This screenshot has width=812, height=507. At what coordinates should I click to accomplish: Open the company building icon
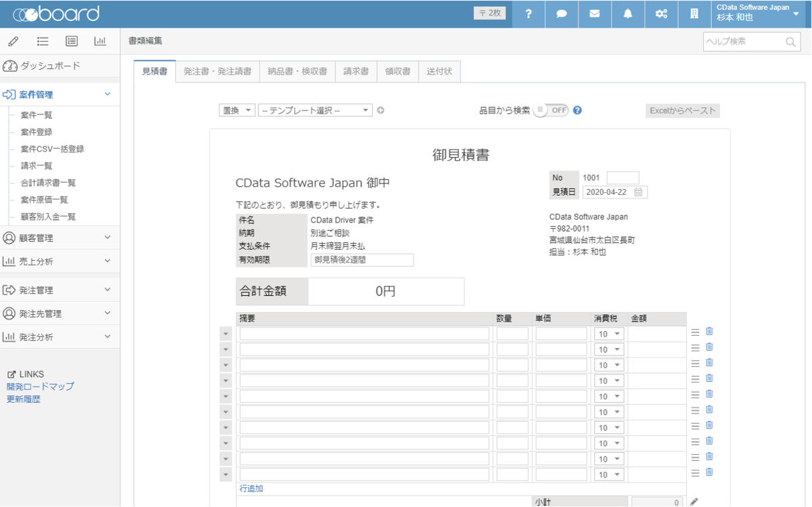(x=694, y=14)
